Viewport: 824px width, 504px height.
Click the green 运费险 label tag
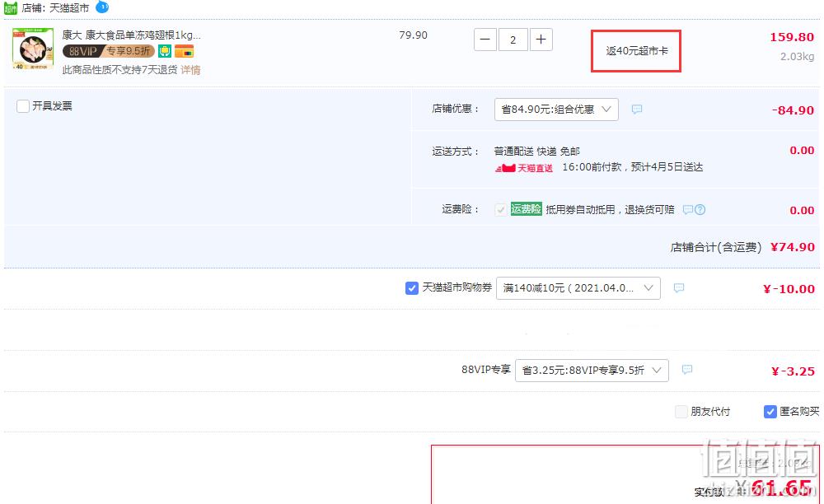pos(526,209)
